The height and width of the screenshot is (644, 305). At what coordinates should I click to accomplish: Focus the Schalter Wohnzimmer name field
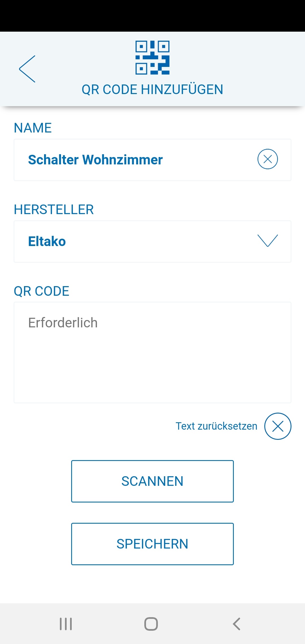tap(136, 160)
